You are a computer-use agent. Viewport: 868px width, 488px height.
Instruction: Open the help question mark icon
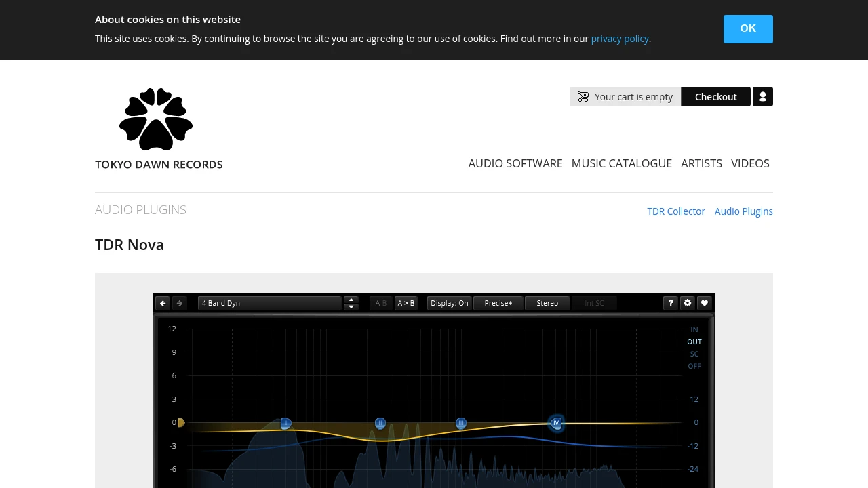point(671,303)
